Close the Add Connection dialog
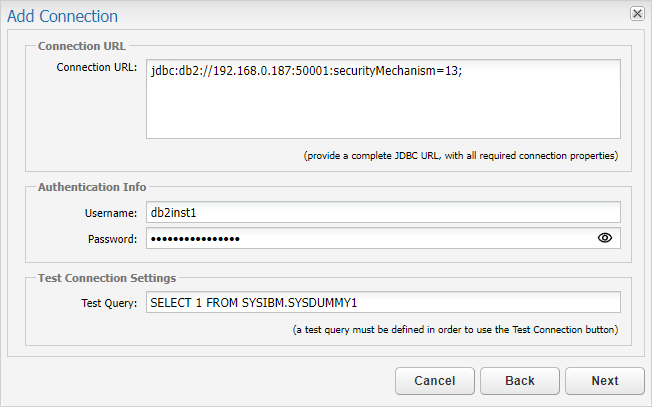 pyautogui.click(x=637, y=14)
